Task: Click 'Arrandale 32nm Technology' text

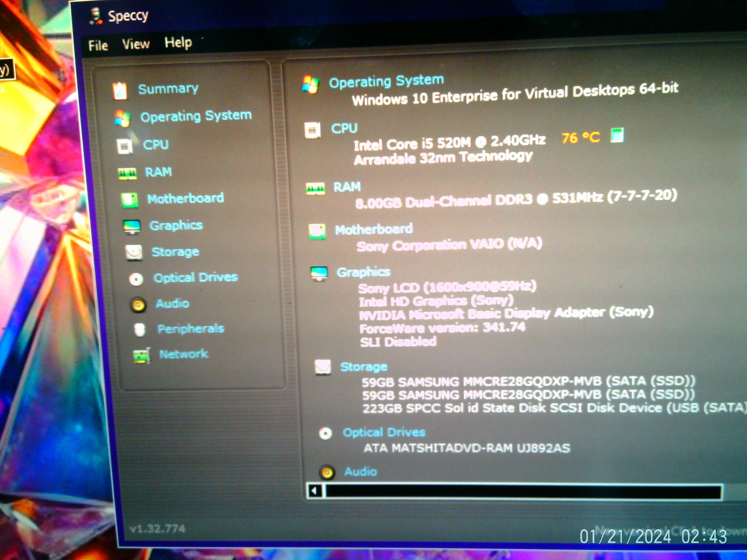Action: [x=443, y=158]
